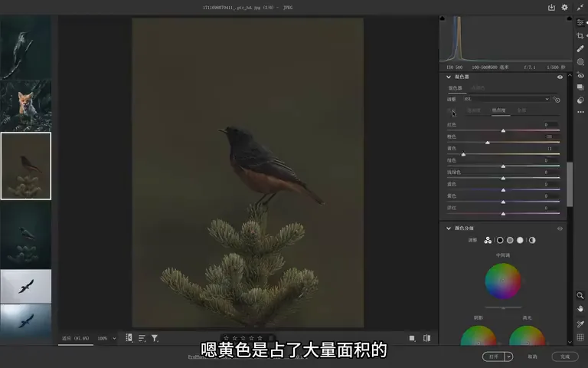Select the All tab under HSL
The height and width of the screenshot is (368, 588).
[x=521, y=110]
